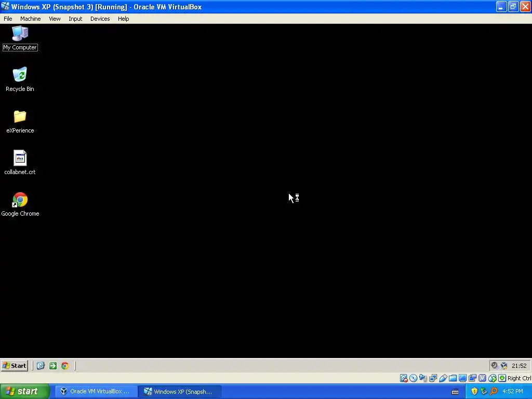Switch to Oracle VM VirtualBox taskbar button
Viewport: 532px width, 399px height.
96,392
